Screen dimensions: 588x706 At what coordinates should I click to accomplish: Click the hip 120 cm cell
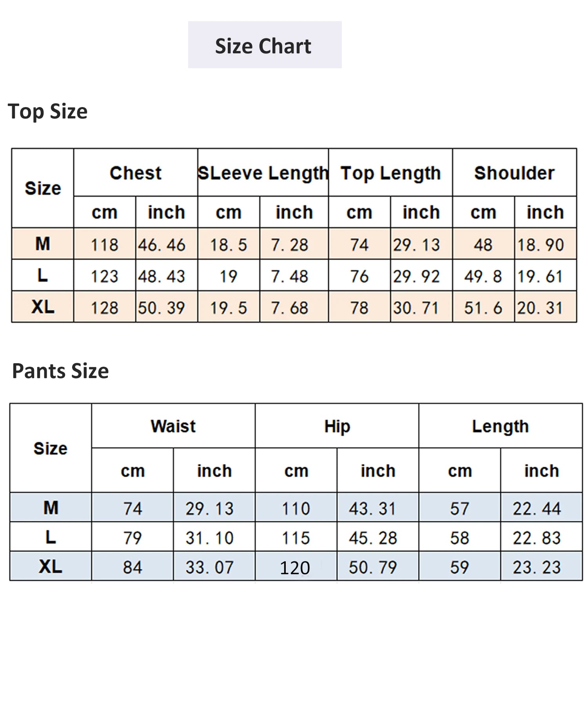(295, 568)
